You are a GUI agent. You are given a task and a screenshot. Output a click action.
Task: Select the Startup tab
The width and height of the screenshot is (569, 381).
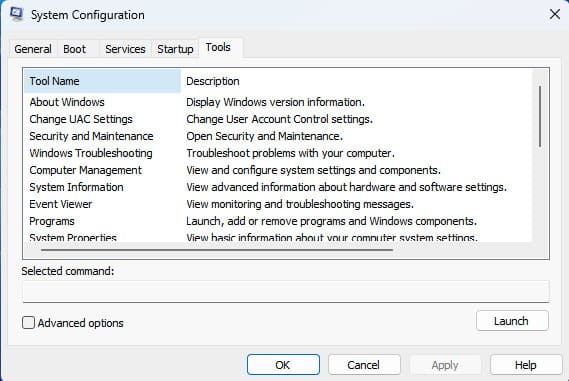(175, 49)
